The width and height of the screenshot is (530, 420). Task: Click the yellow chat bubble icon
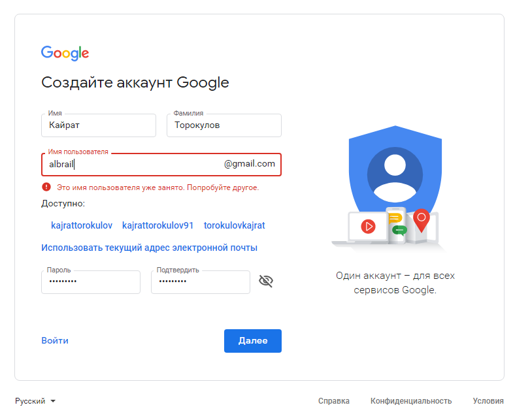(395, 219)
